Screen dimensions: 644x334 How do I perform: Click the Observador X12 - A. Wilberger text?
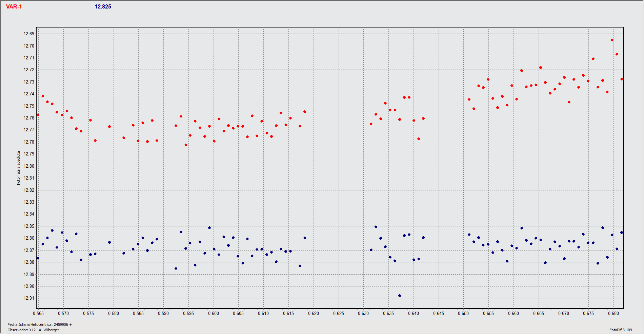(33, 330)
